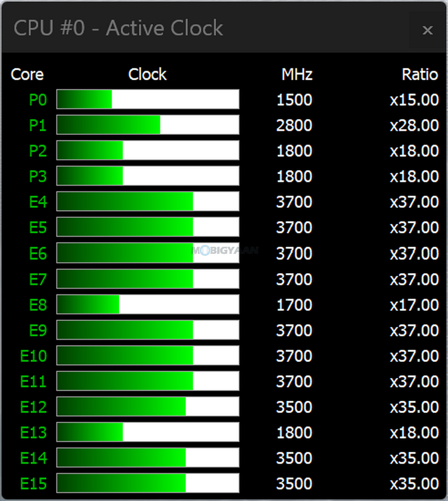Screen dimensions: 448x501
Task: Close the CPU #0 Active Clock window
Action: pos(427,30)
